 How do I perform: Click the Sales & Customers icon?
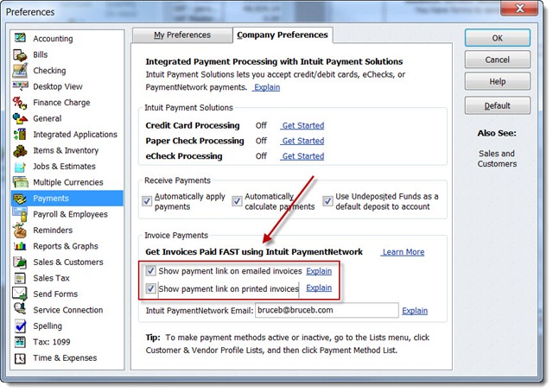[20, 262]
